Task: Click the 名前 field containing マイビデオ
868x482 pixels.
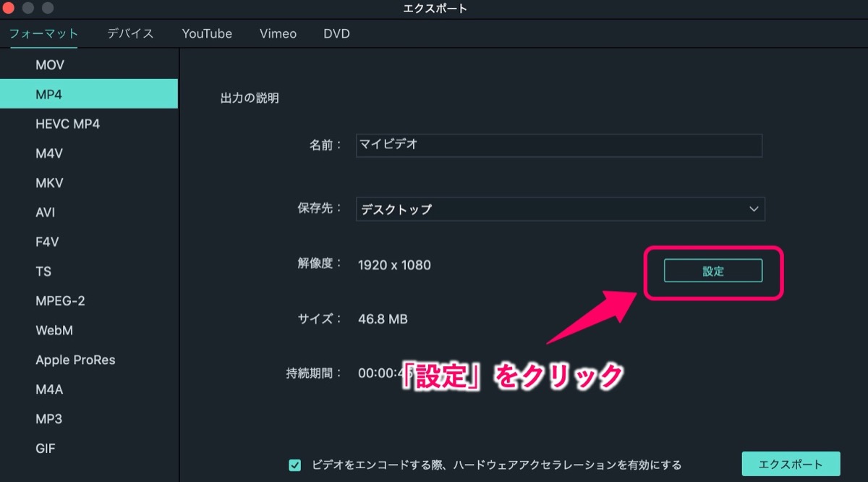Action: pyautogui.click(x=559, y=145)
